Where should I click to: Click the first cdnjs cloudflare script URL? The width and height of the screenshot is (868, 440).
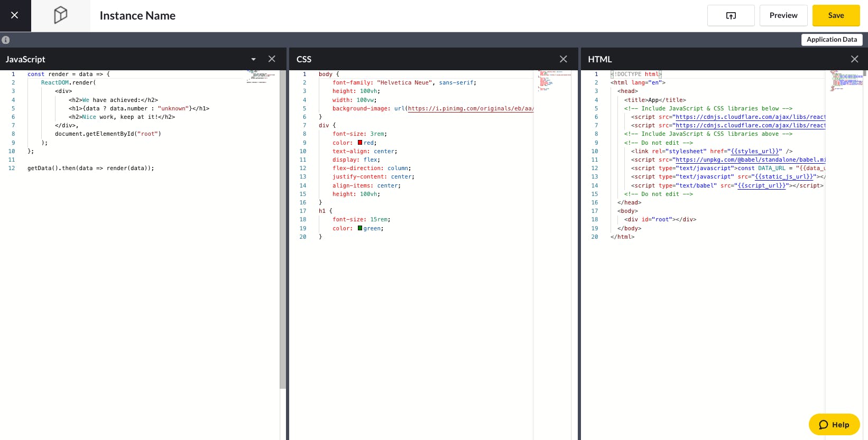pos(750,117)
